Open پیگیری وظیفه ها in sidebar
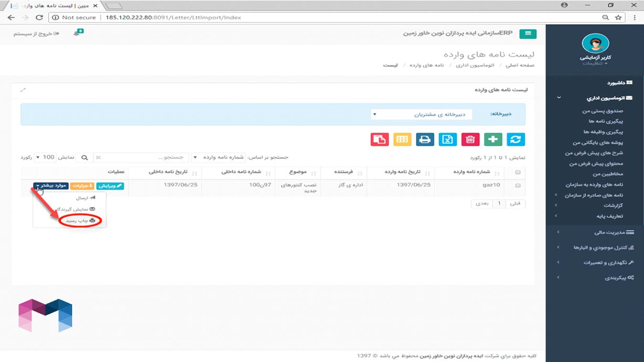This screenshot has width=644, height=362. coord(603,132)
